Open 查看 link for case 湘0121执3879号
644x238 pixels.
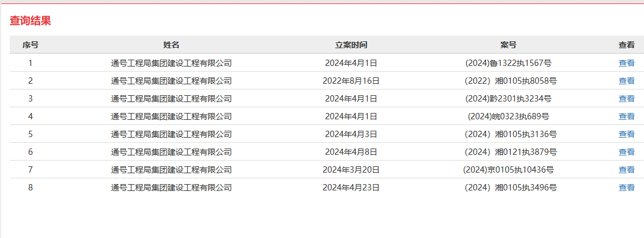626,152
